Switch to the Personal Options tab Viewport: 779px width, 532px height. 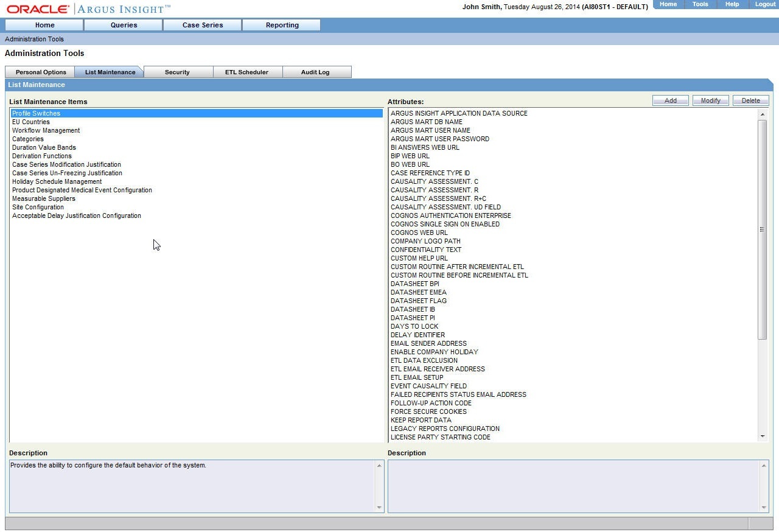click(41, 72)
